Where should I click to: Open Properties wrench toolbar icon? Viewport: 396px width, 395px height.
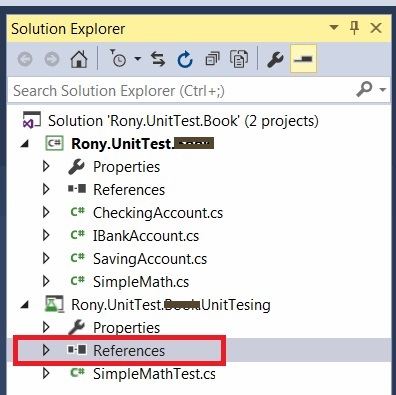tap(275, 59)
